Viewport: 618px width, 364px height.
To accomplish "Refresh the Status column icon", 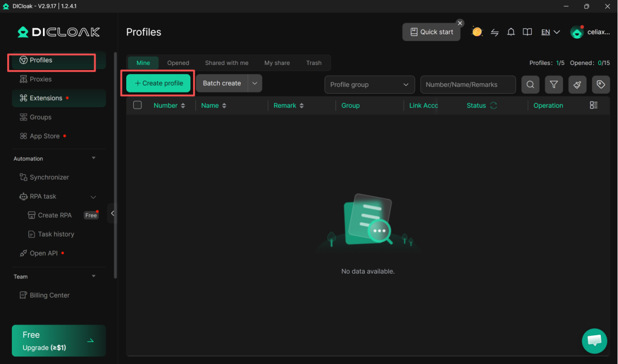I will 494,106.
